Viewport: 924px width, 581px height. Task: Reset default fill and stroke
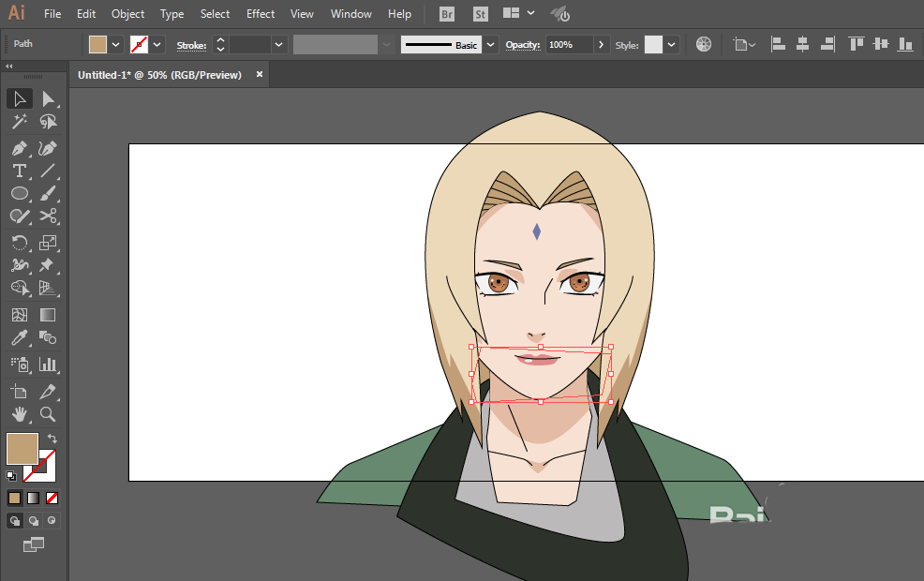11,475
